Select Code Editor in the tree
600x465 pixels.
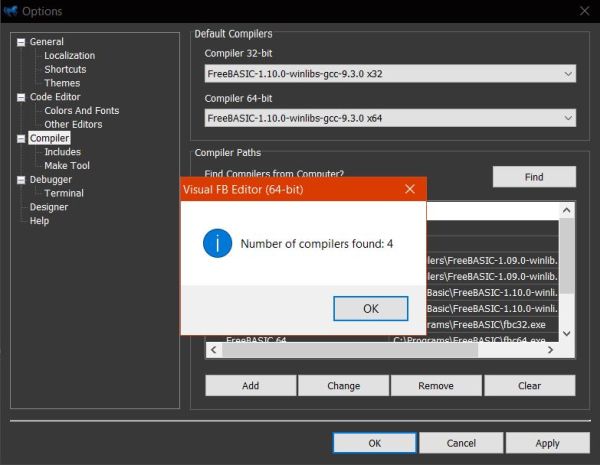point(55,97)
